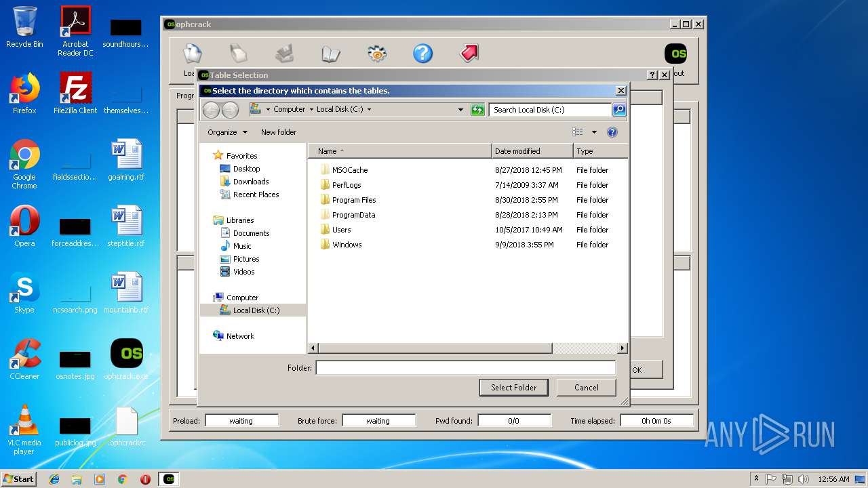Close the folder selection dialog

(620, 91)
